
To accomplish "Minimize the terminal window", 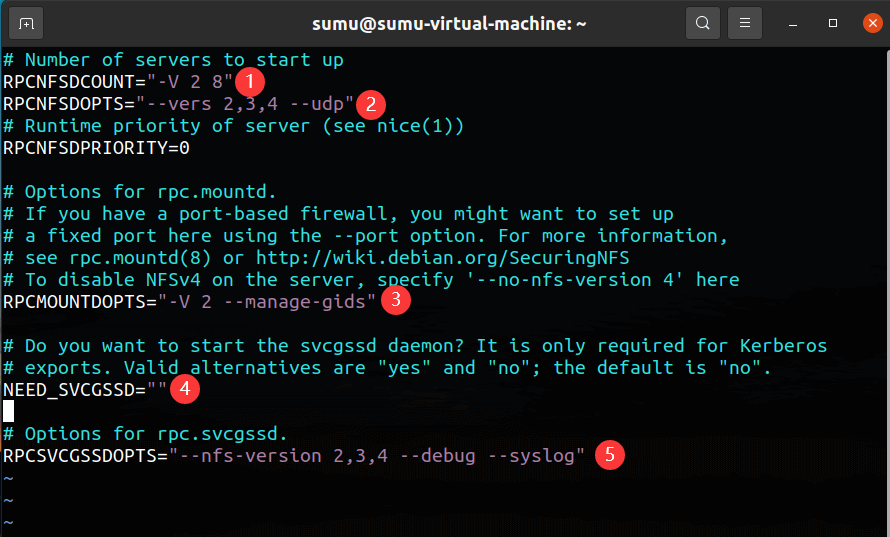I will point(793,22).
